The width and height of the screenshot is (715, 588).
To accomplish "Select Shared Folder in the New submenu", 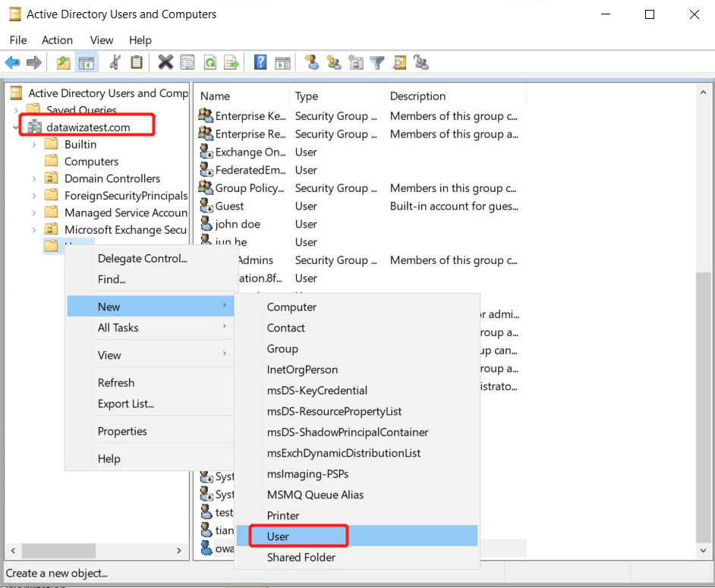I will tap(357, 557).
